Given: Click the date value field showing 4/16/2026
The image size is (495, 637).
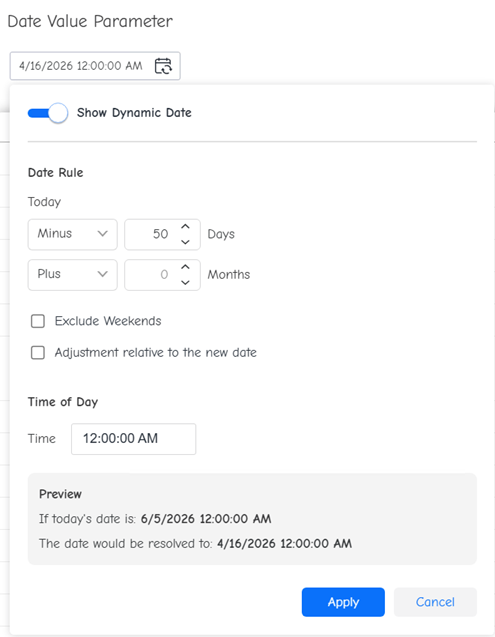Looking at the screenshot, I should coord(95,66).
